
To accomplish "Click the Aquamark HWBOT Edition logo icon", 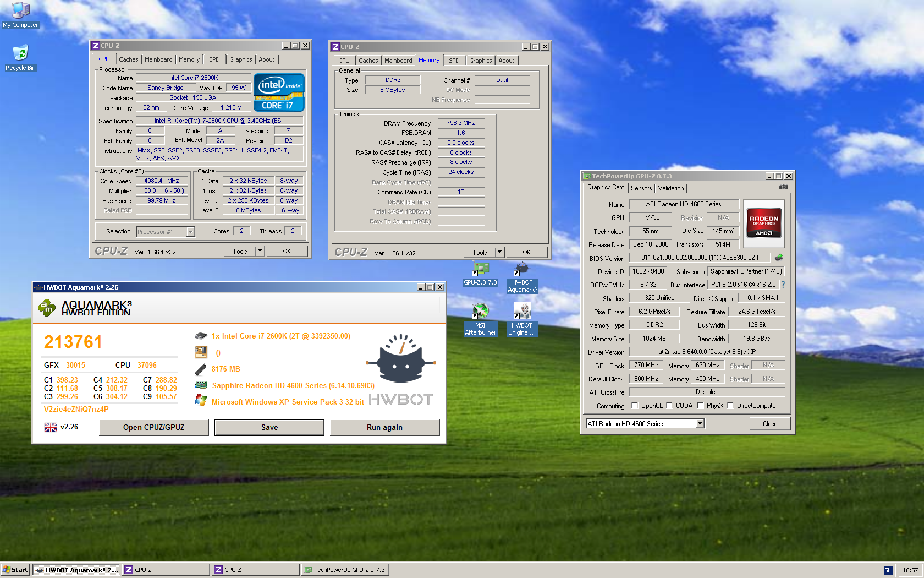I will (47, 308).
